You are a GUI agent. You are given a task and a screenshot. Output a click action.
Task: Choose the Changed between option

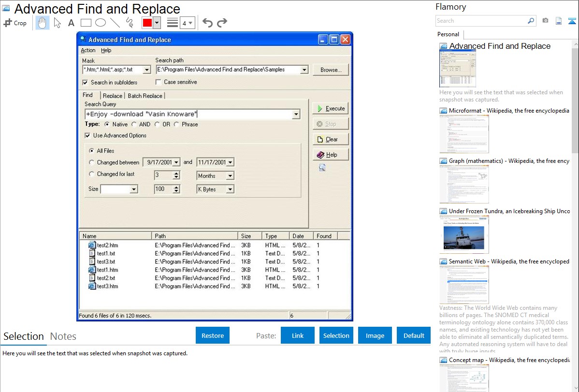pos(91,162)
